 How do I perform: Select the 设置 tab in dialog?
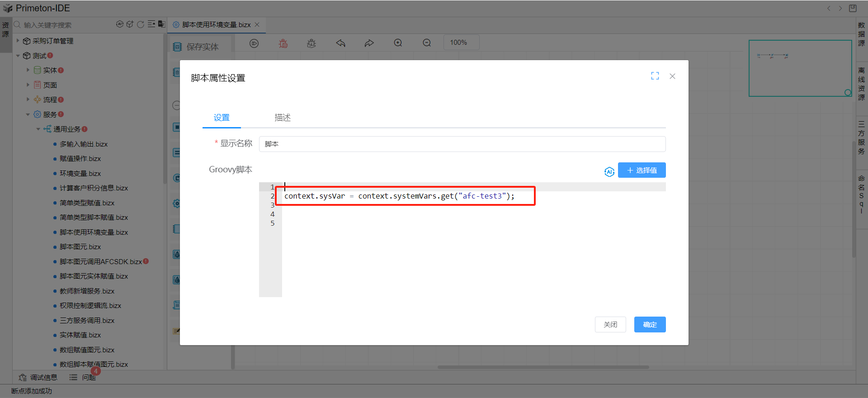(x=222, y=118)
